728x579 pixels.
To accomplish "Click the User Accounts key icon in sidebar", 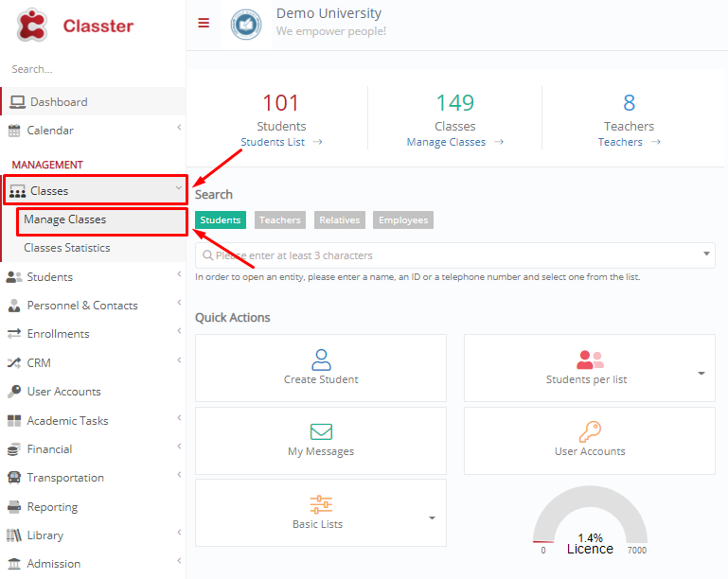I will (14, 392).
